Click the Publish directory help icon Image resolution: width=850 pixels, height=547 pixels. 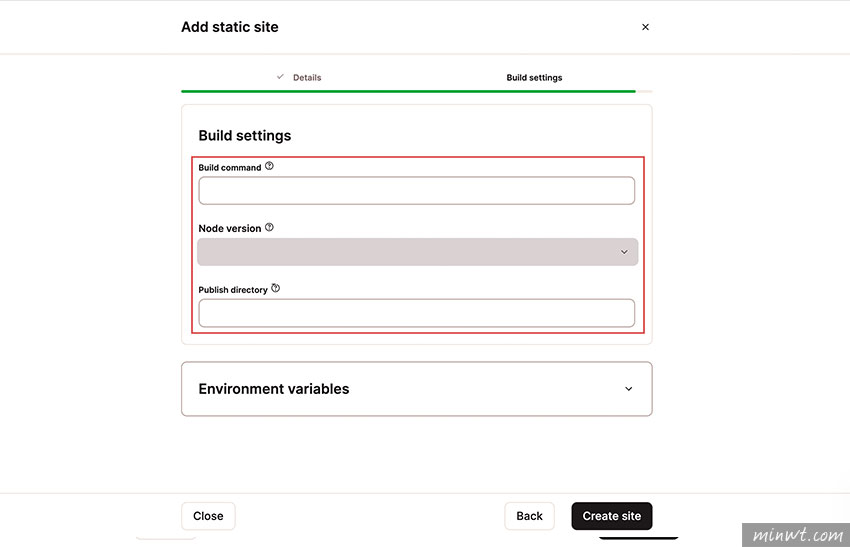pyautogui.click(x=275, y=288)
